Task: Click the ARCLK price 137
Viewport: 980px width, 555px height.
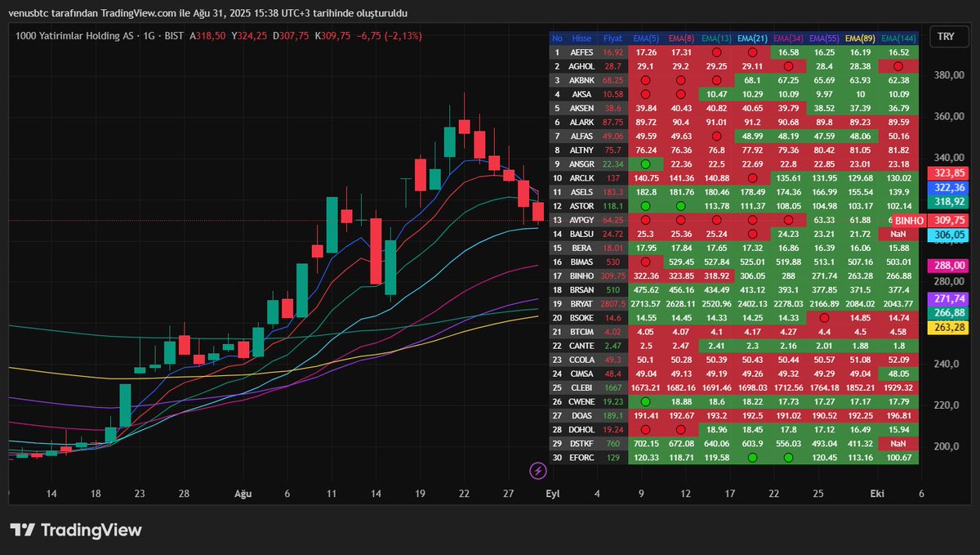Action: coord(613,177)
